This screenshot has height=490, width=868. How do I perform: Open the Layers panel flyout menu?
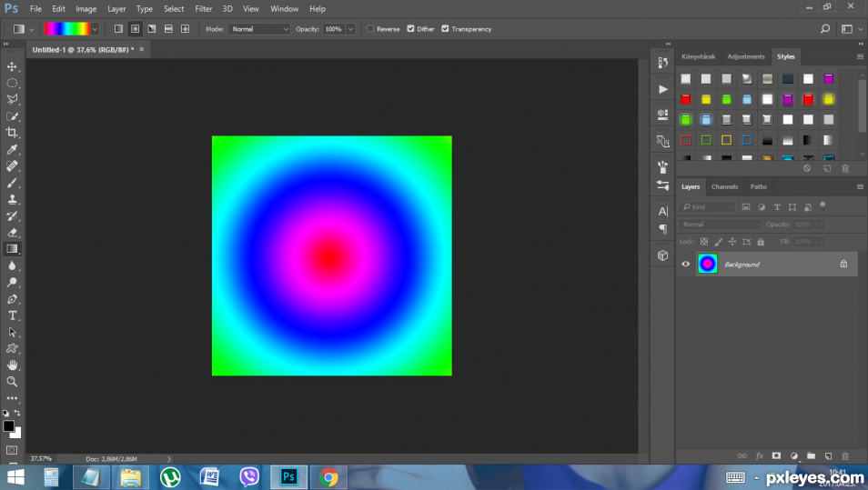point(860,187)
